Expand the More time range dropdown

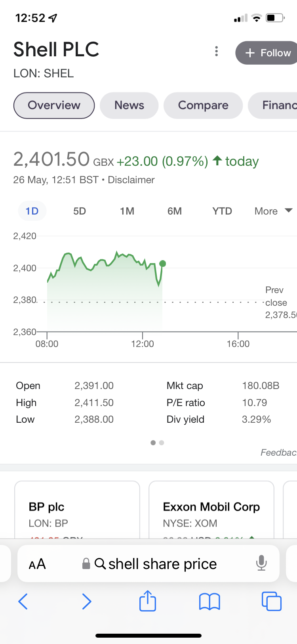273,211
